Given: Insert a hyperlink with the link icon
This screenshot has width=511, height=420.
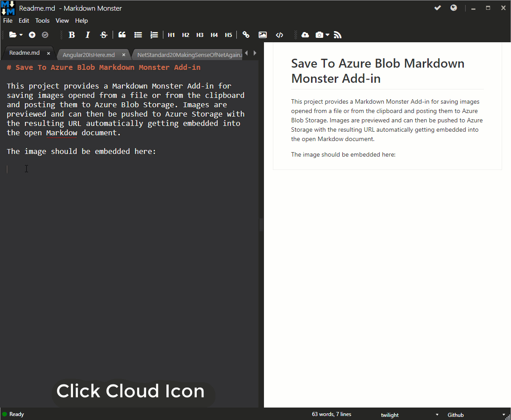Looking at the screenshot, I should (246, 35).
